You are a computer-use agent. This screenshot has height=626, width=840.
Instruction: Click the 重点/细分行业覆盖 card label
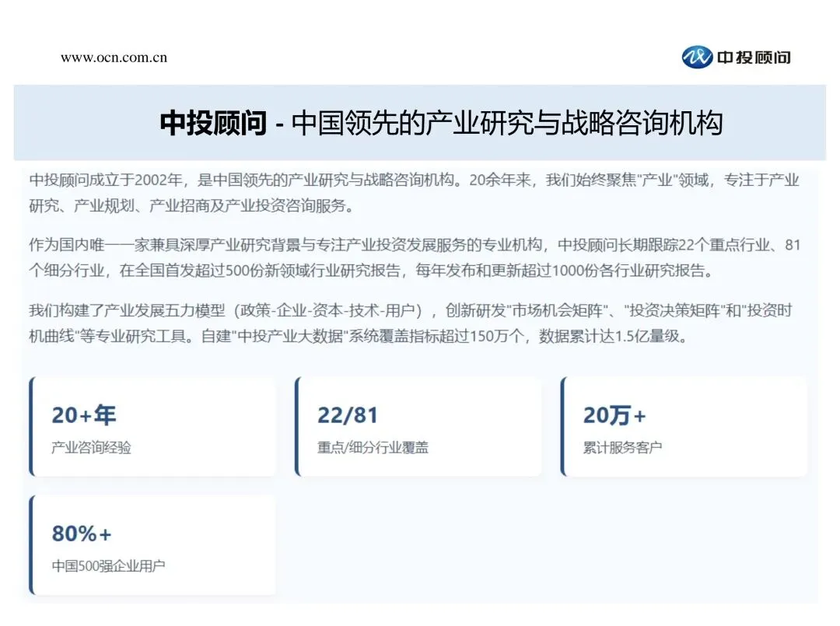point(373,447)
